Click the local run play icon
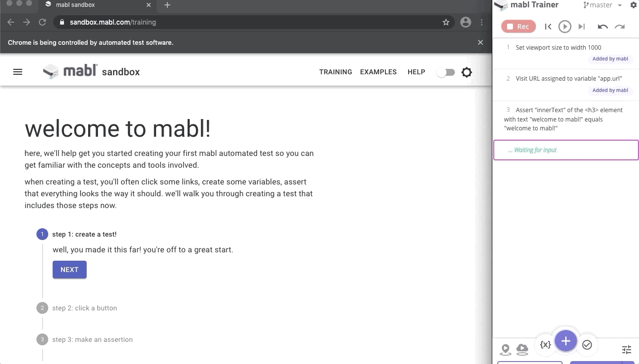The height and width of the screenshot is (364, 639). (x=505, y=349)
